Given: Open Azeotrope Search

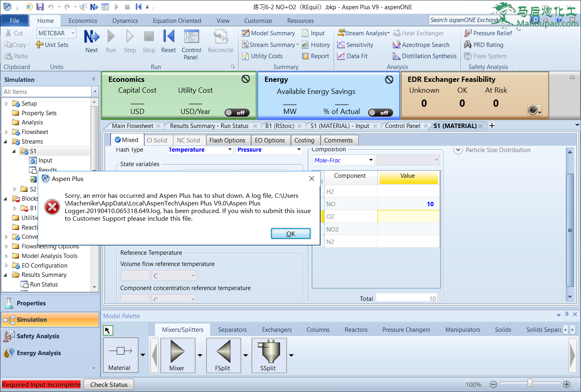Looking at the screenshot, I should (421, 45).
